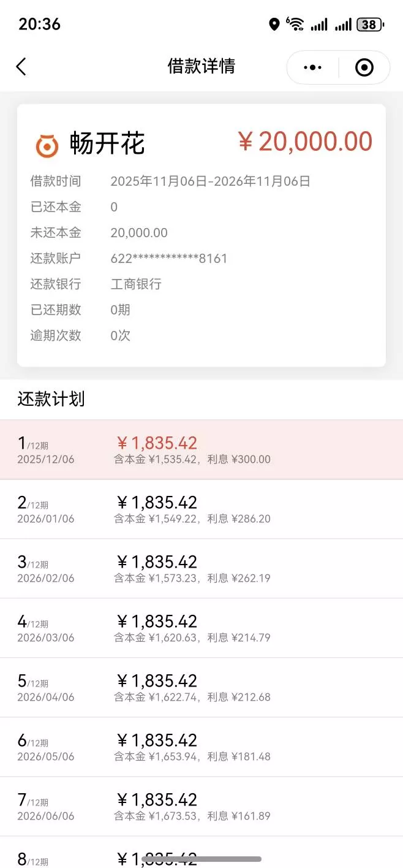Viewport: 403px width, 868px height.
Task: Open the 借款详情 title bar
Action: coord(201,67)
